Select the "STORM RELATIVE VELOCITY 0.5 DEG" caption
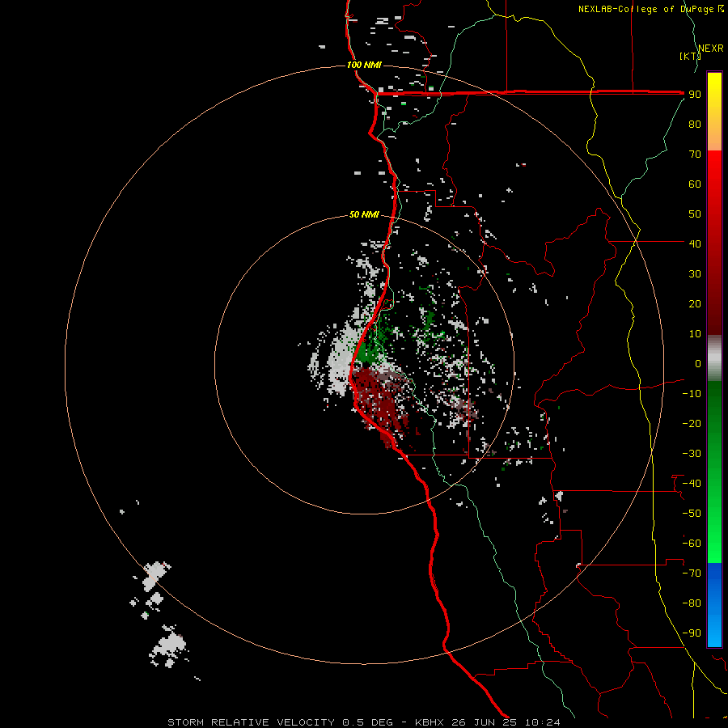The width and height of the screenshot is (728, 728). tap(280, 722)
